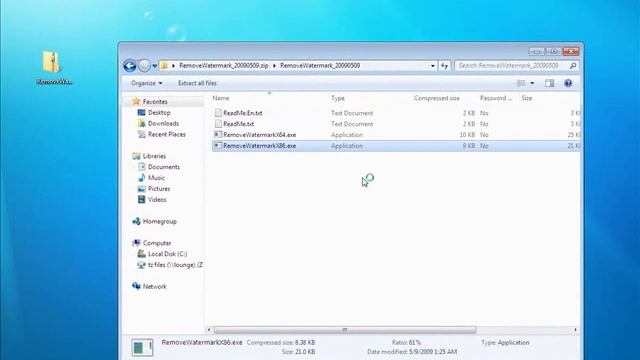Open the Organize menu
This screenshot has width=640, height=360.
pyautogui.click(x=147, y=83)
